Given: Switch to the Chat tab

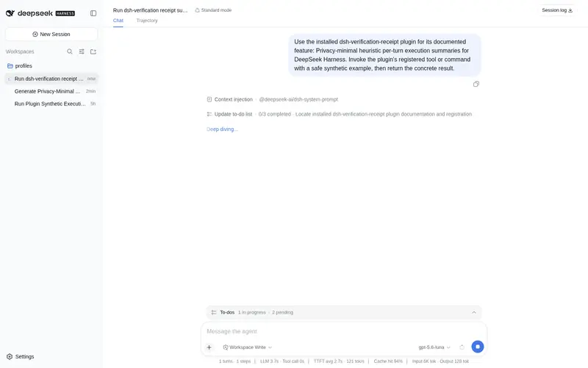Looking at the screenshot, I should click(x=118, y=21).
